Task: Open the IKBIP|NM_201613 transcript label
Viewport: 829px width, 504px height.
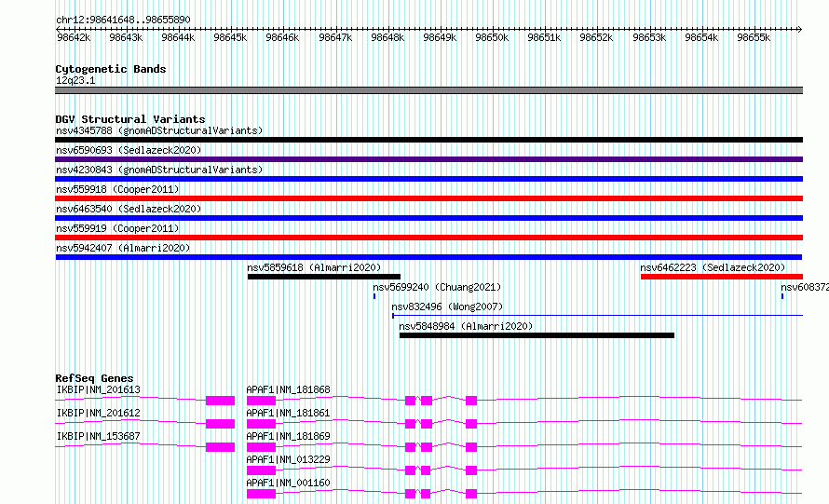Action: (x=99, y=389)
